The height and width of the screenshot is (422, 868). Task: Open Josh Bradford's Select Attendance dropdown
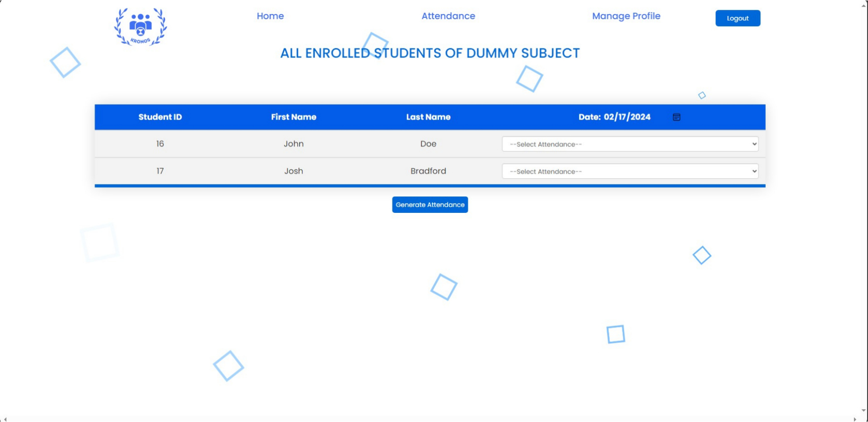[630, 172]
